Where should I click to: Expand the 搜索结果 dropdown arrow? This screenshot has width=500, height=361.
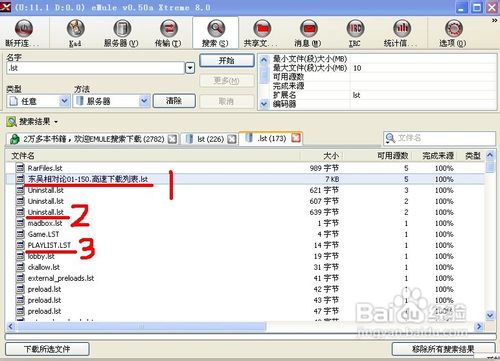56,122
